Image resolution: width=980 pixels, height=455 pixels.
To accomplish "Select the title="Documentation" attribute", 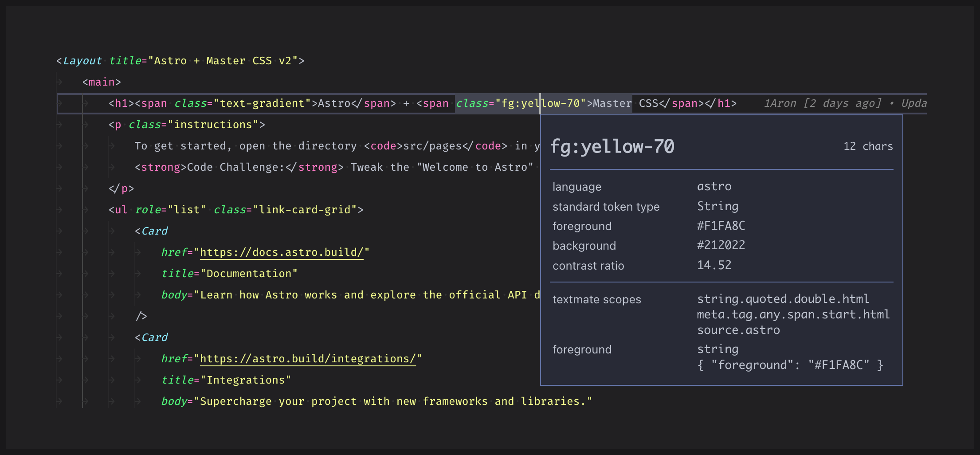I will click(231, 273).
